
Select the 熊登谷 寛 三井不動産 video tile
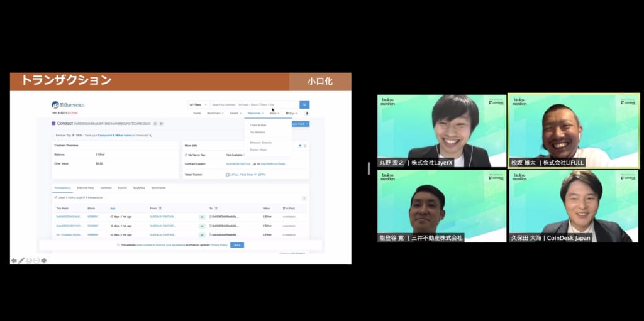442,206
